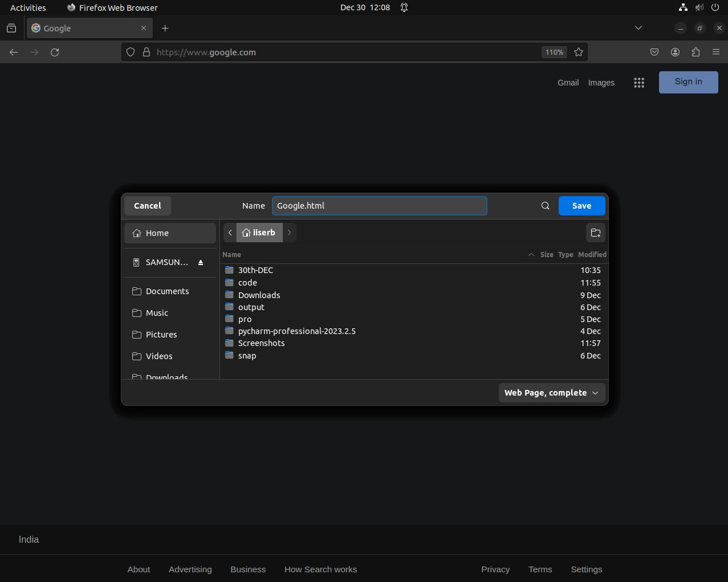The height and width of the screenshot is (582, 728).
Task: Toggle Name column sort order
Action: [231, 255]
